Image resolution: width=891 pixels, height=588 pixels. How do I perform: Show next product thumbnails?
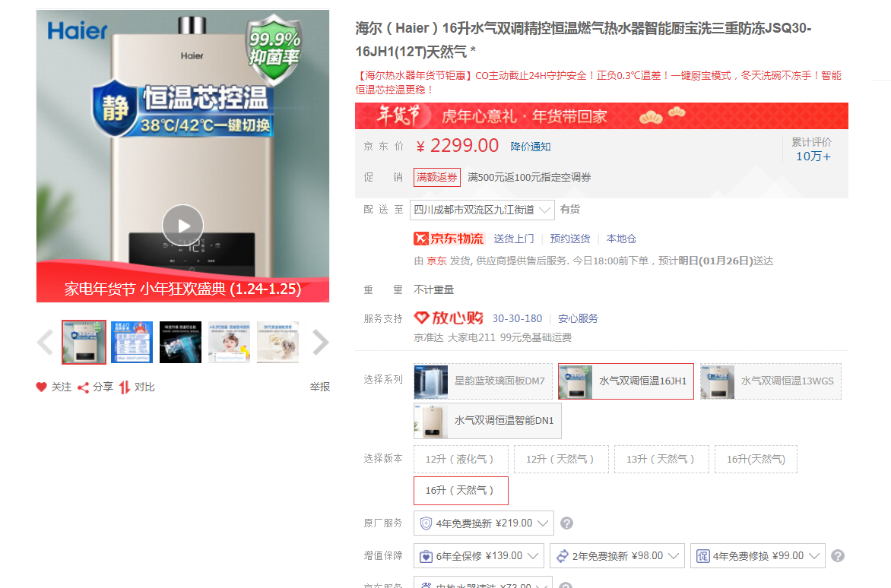click(321, 343)
